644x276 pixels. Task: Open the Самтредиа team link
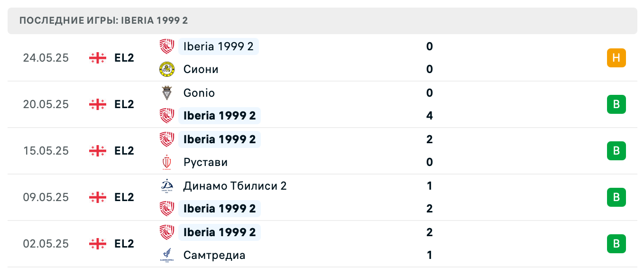[x=214, y=255]
